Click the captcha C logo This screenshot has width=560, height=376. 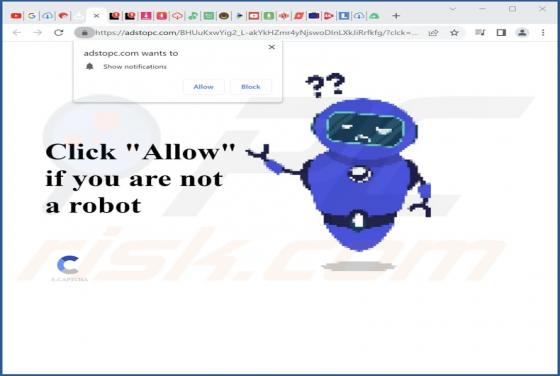click(x=68, y=265)
